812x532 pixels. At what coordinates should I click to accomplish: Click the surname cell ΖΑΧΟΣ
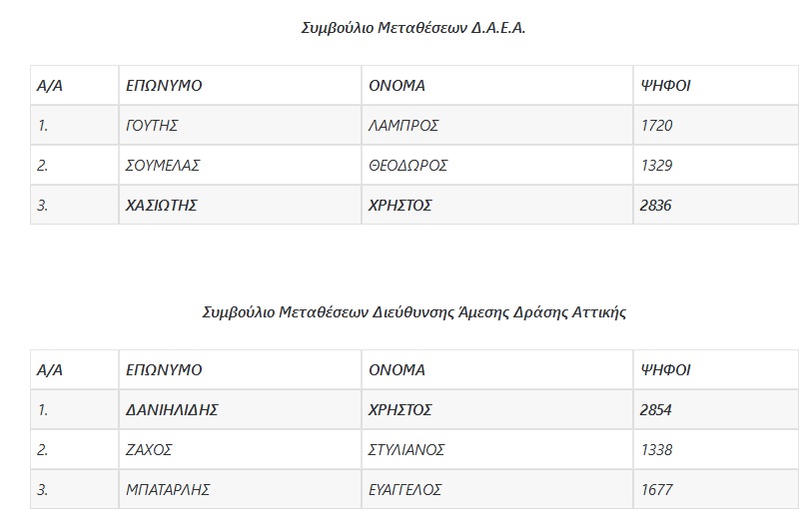tap(149, 450)
